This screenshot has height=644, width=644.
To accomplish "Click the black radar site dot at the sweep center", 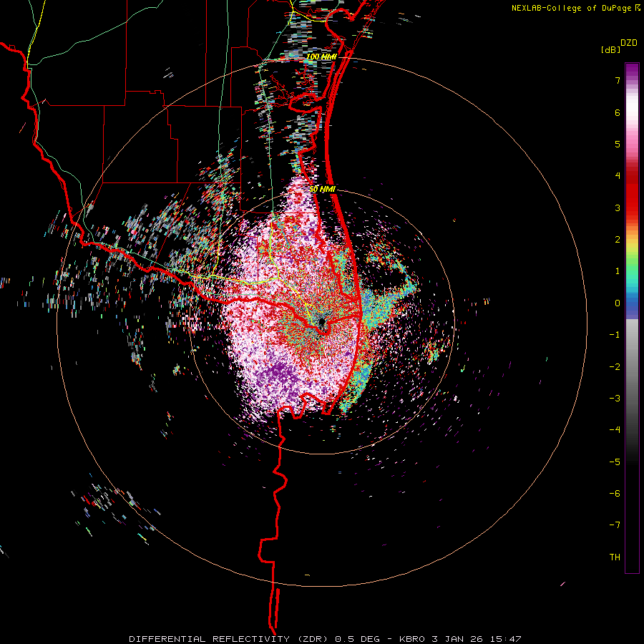I will pos(322,321).
